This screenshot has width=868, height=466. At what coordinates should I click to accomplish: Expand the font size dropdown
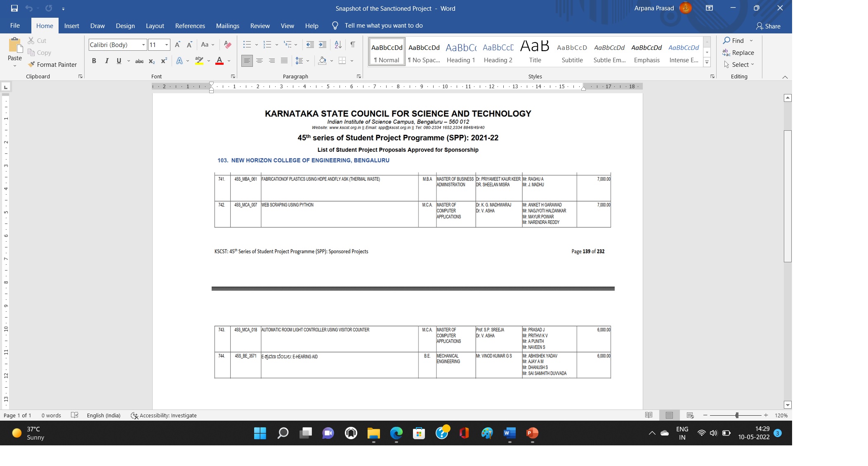point(167,45)
